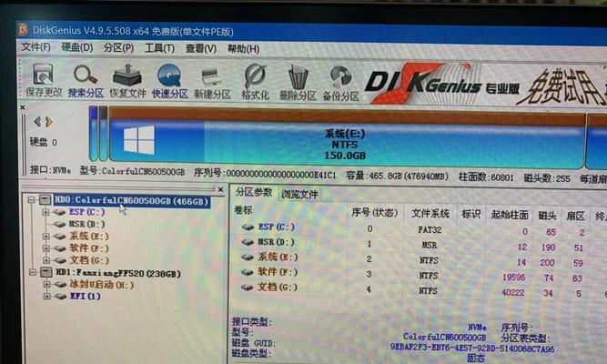Click the MSR partition sliver in disk map
The width and height of the screenshot is (607, 364).
[x=104, y=134]
